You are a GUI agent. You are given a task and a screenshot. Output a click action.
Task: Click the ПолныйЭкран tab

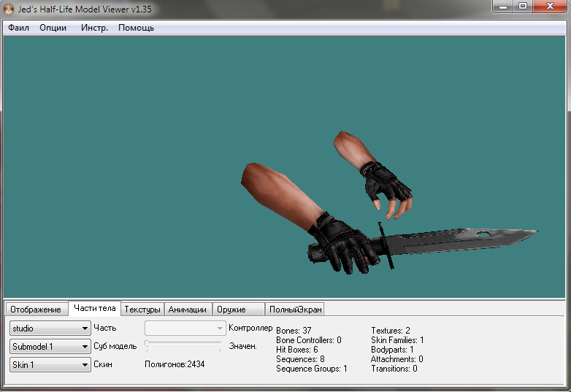click(x=295, y=310)
